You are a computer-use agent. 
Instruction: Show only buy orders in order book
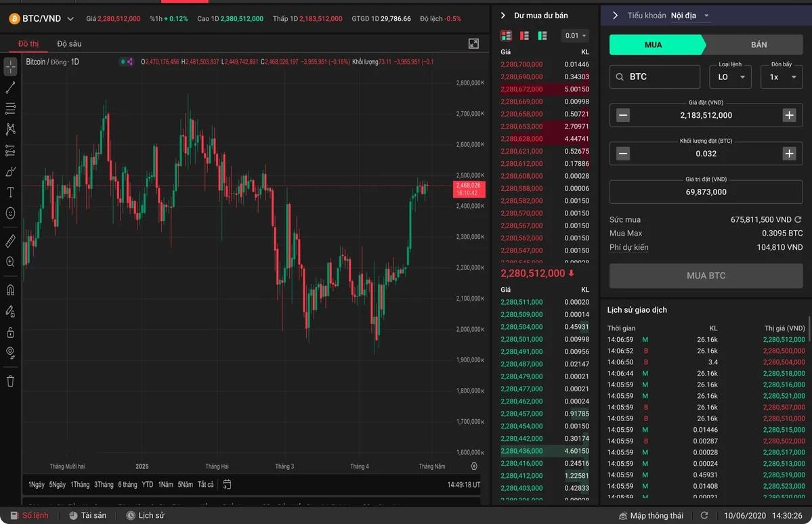coord(542,35)
